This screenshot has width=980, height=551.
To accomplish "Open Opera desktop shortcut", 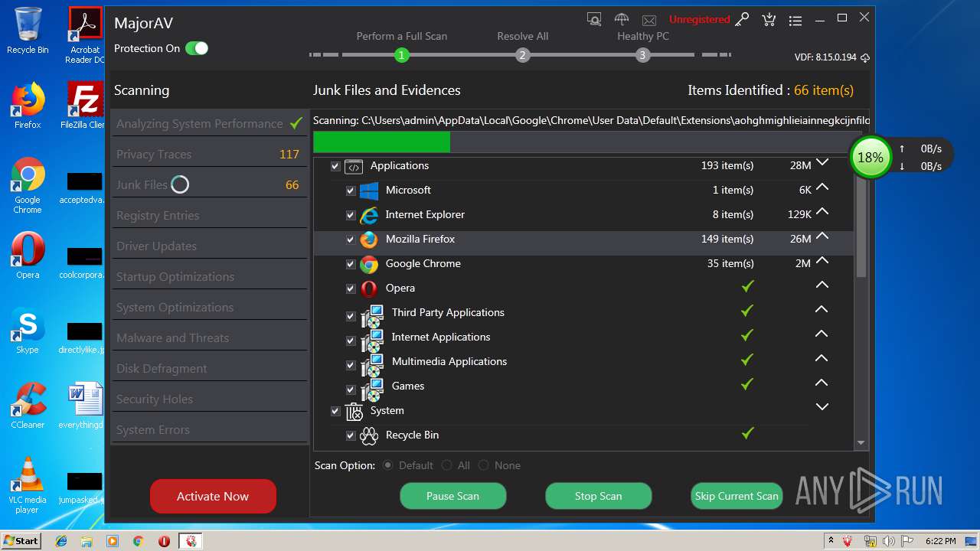I will click(x=28, y=256).
